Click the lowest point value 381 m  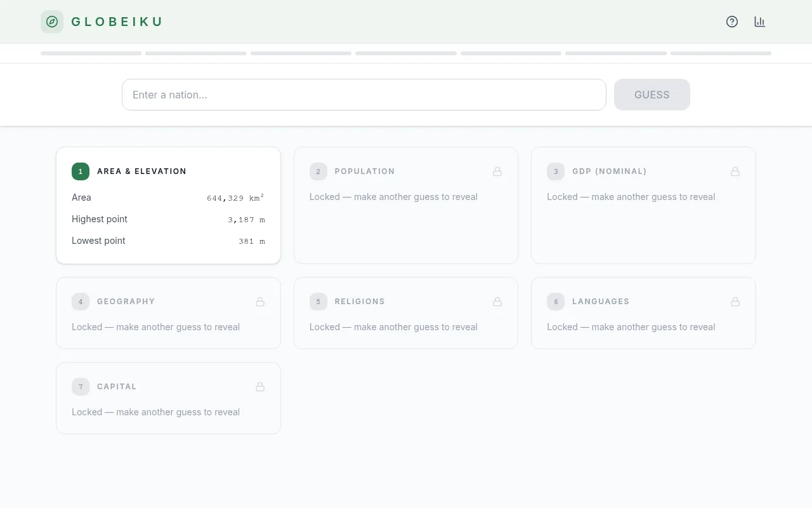pyautogui.click(x=252, y=241)
